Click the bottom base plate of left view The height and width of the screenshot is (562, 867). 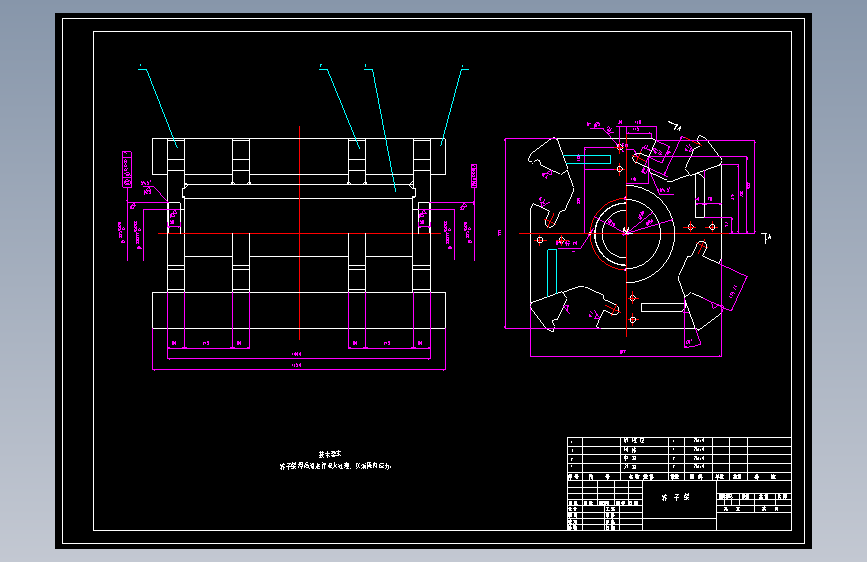point(299,310)
